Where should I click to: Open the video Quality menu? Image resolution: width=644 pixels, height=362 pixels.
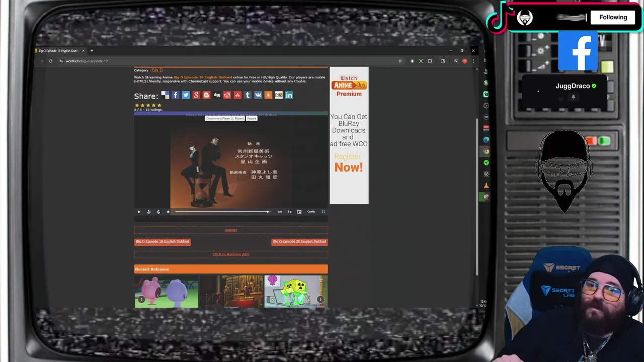coord(311,212)
